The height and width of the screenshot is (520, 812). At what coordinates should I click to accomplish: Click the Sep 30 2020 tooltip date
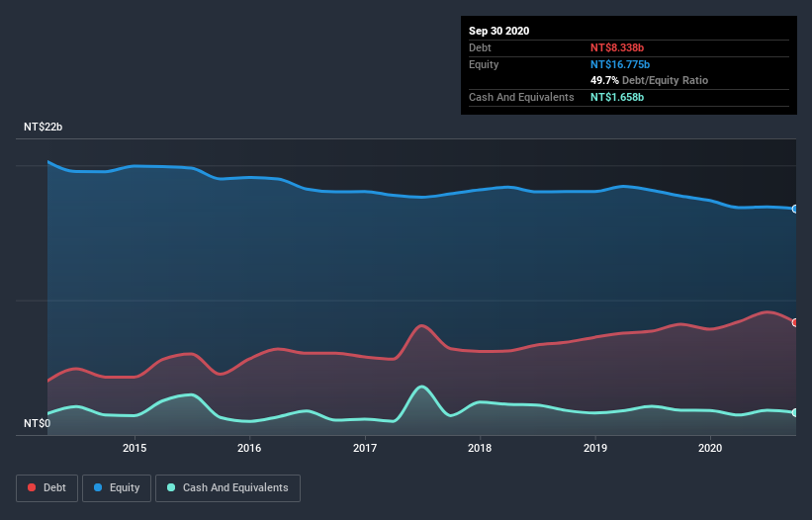(498, 31)
